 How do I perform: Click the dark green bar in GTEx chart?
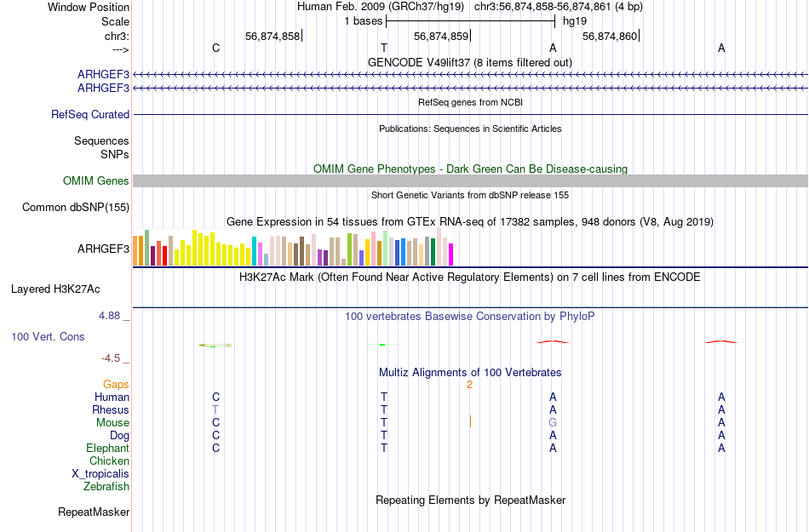click(x=433, y=252)
